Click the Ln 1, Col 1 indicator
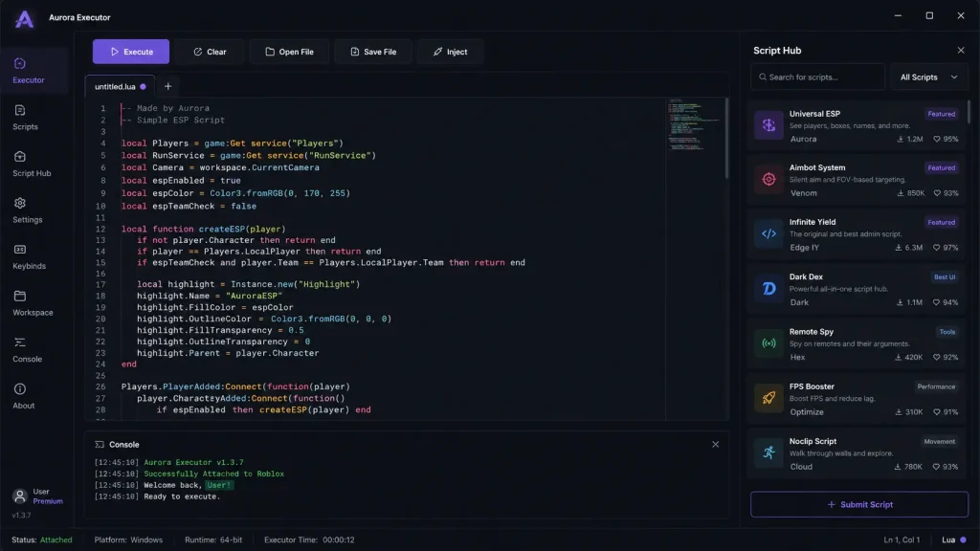This screenshot has height=551, width=980. click(902, 540)
